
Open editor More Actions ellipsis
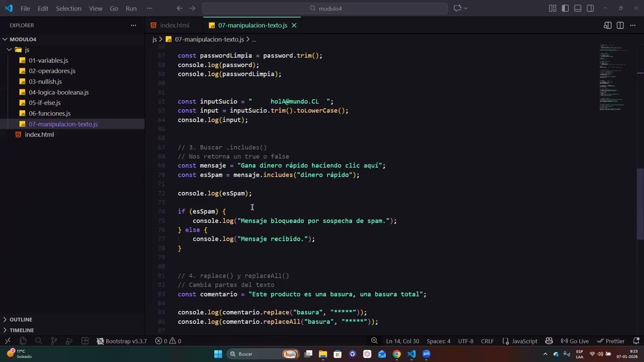coord(633,25)
